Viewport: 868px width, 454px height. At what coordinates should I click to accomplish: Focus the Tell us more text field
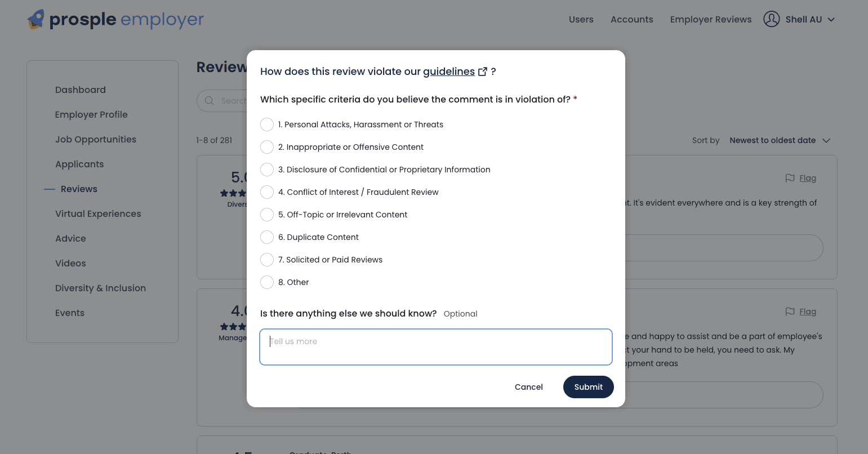(x=436, y=347)
